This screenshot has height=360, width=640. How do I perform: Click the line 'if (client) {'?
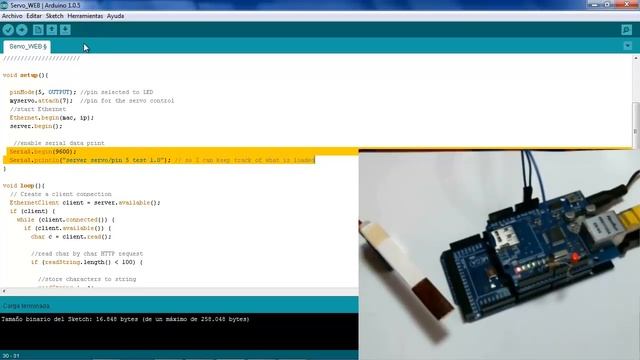click(32, 211)
